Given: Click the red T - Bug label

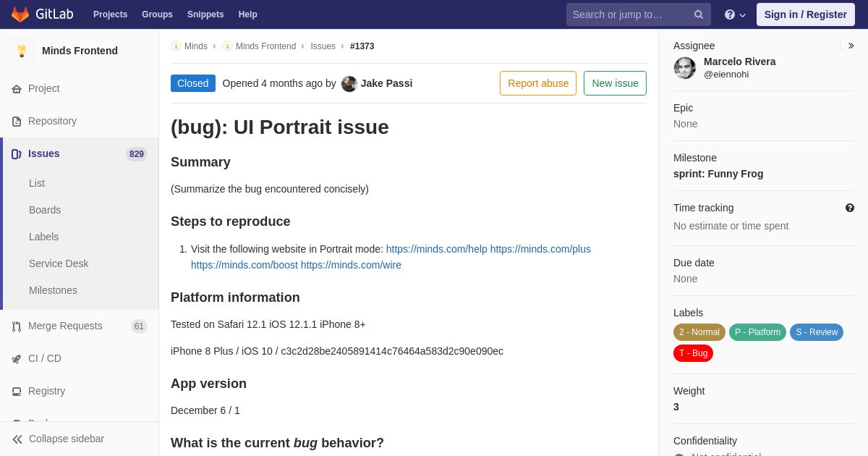Looking at the screenshot, I should (x=693, y=353).
